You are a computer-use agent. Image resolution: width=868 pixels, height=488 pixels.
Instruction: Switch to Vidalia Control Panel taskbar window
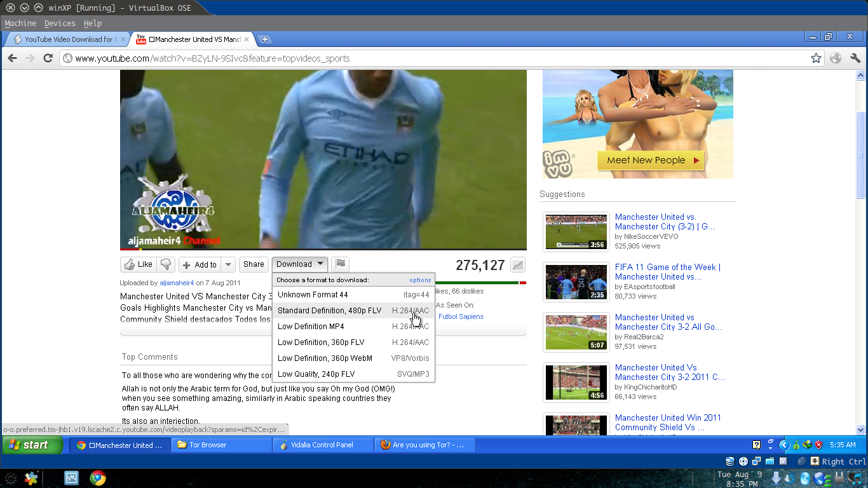pos(323,445)
